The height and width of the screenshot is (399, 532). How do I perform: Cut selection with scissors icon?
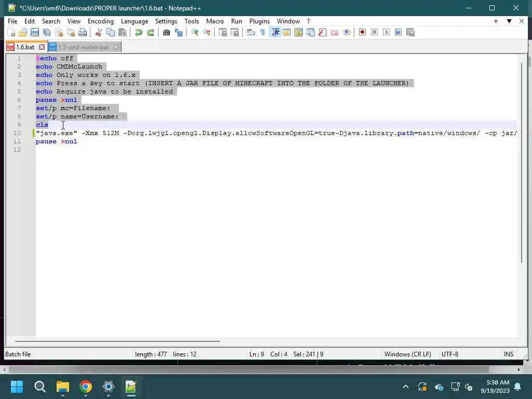[x=99, y=32]
